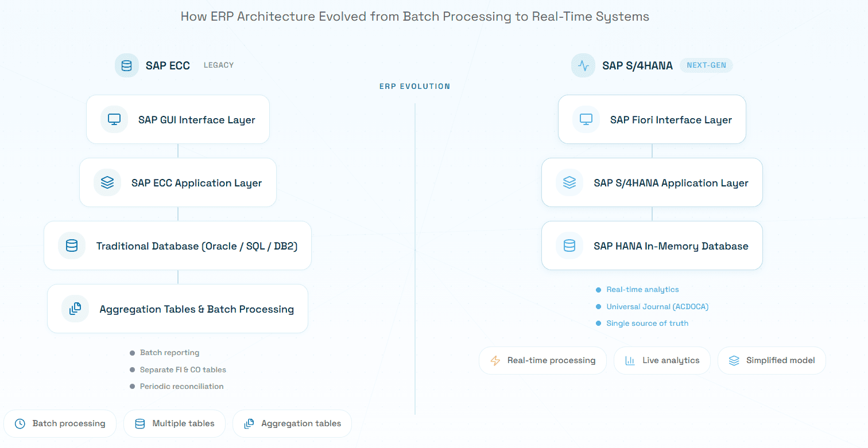Click monitor icon in SAP Fiori Interface Layer
Screen dimensions: 868x448
pos(586,119)
